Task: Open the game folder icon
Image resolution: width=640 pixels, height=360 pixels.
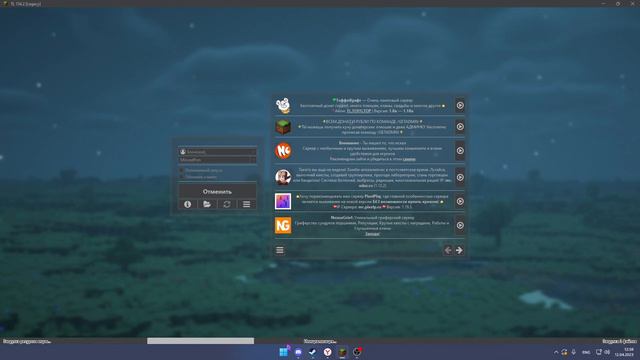Action: (x=207, y=204)
